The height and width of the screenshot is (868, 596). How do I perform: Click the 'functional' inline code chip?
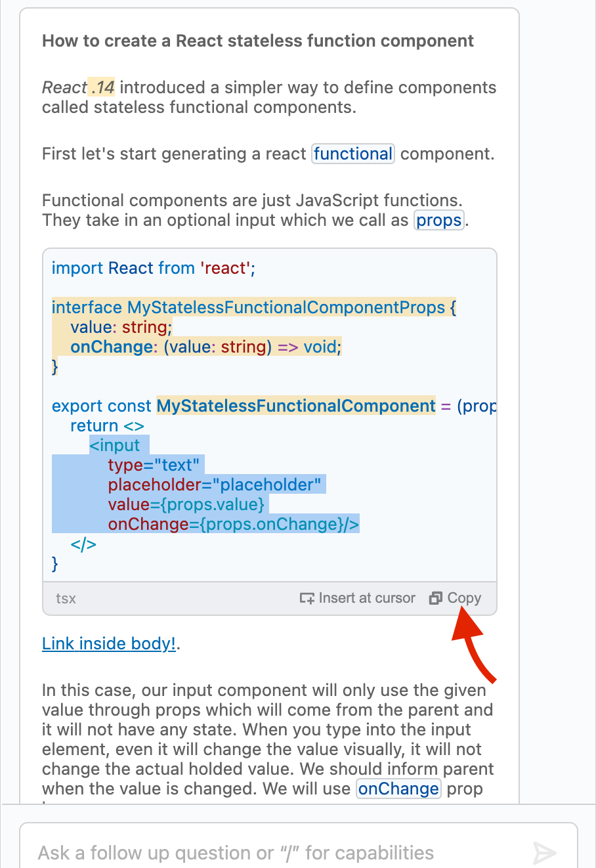click(353, 154)
